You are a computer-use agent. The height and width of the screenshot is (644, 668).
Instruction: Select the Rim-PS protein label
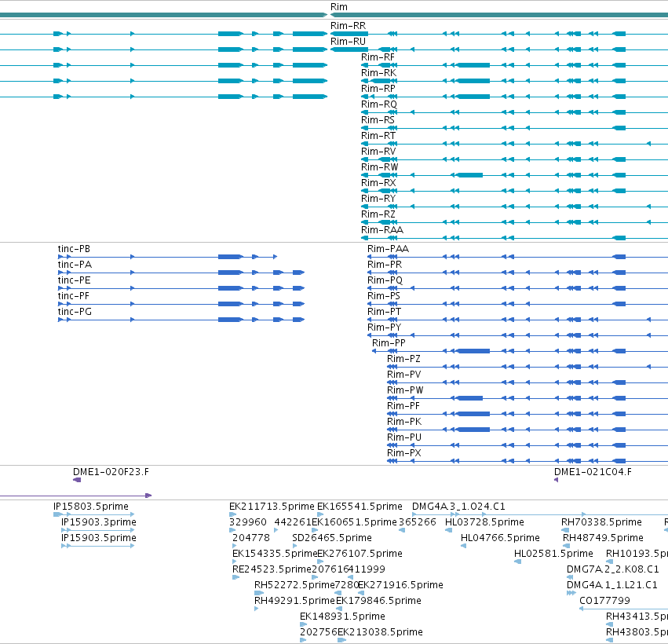pos(384,296)
